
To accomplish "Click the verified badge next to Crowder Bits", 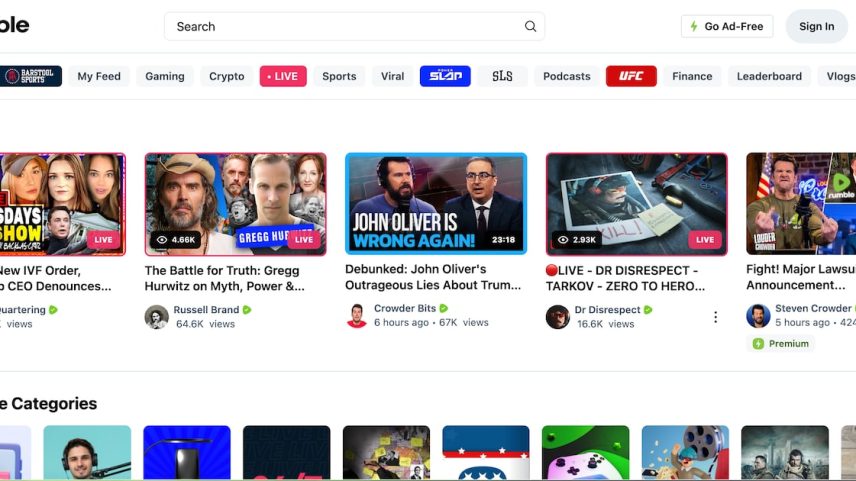I will click(x=444, y=308).
